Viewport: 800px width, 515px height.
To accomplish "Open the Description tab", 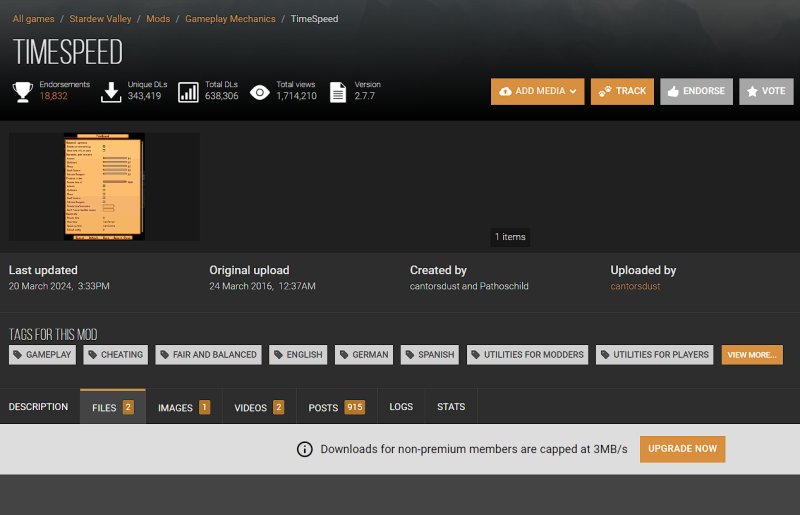I will tap(38, 407).
